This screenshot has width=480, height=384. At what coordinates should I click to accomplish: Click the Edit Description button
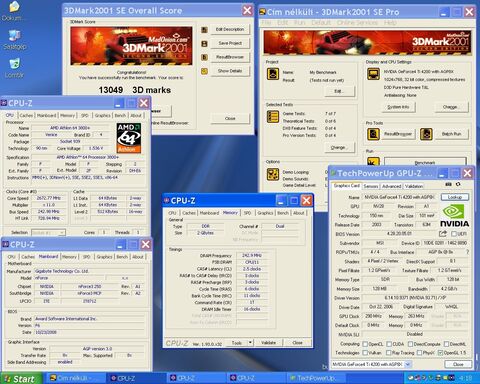[230, 29]
